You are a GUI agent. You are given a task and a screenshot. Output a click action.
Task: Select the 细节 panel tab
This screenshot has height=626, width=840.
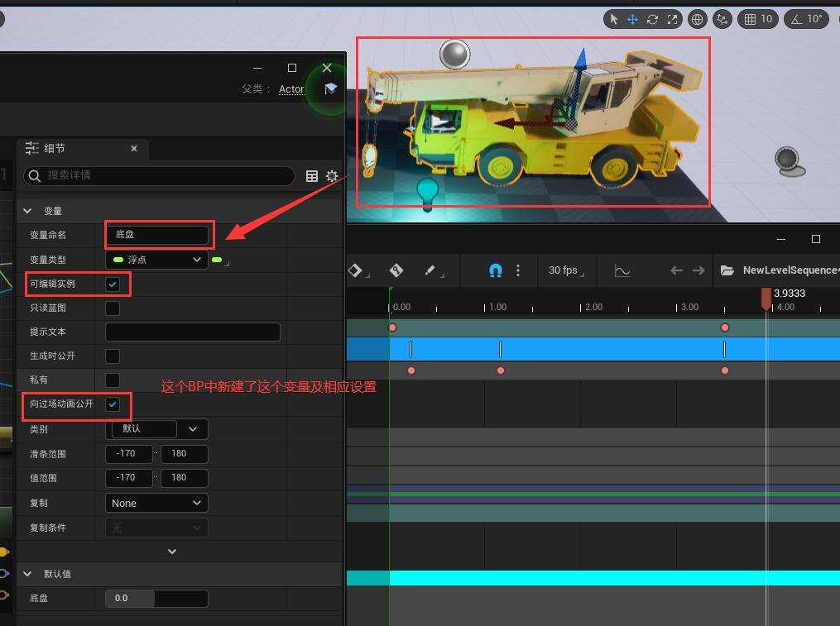click(x=55, y=149)
